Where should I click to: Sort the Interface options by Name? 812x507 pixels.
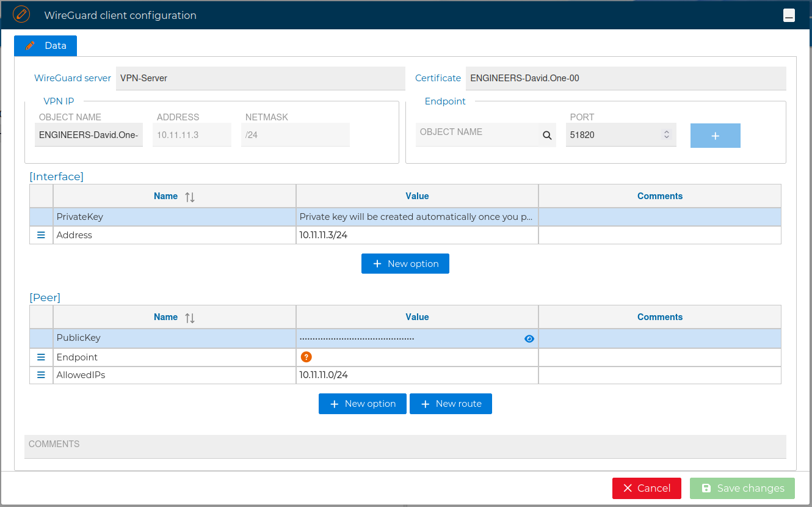pos(189,196)
